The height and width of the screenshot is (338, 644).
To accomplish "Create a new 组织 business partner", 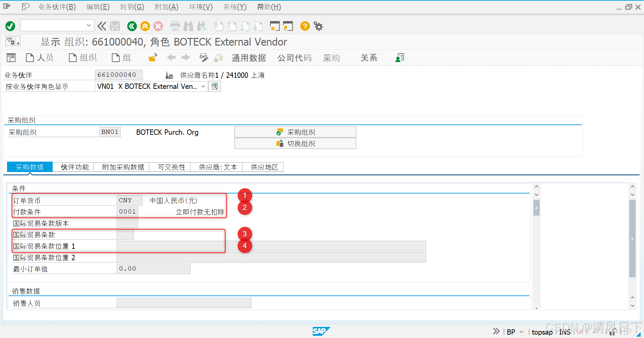I will click(x=83, y=58).
